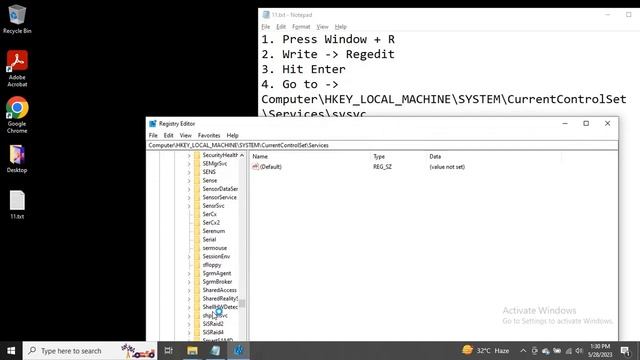This screenshot has width=640, height=360.
Task: Open Registry Editor Edit menu
Action: [169, 136]
